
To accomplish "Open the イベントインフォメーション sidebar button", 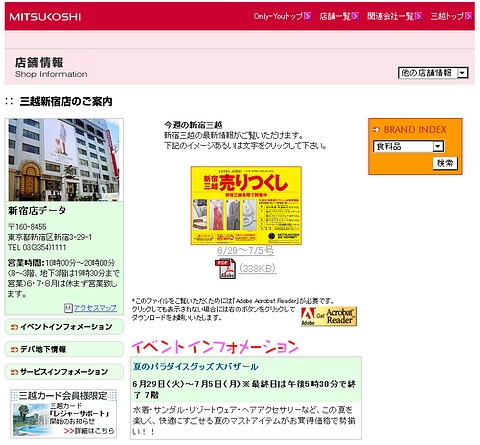I will 64,327.
